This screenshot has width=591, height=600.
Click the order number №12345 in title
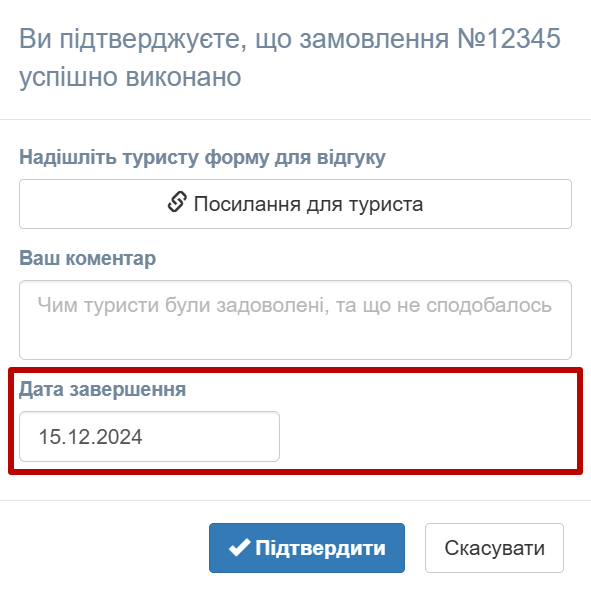pyautogui.click(x=509, y=39)
